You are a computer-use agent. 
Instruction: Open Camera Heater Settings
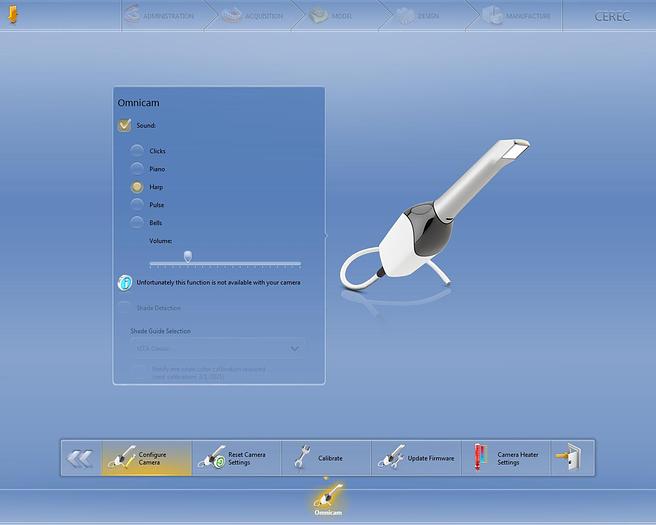click(506, 458)
